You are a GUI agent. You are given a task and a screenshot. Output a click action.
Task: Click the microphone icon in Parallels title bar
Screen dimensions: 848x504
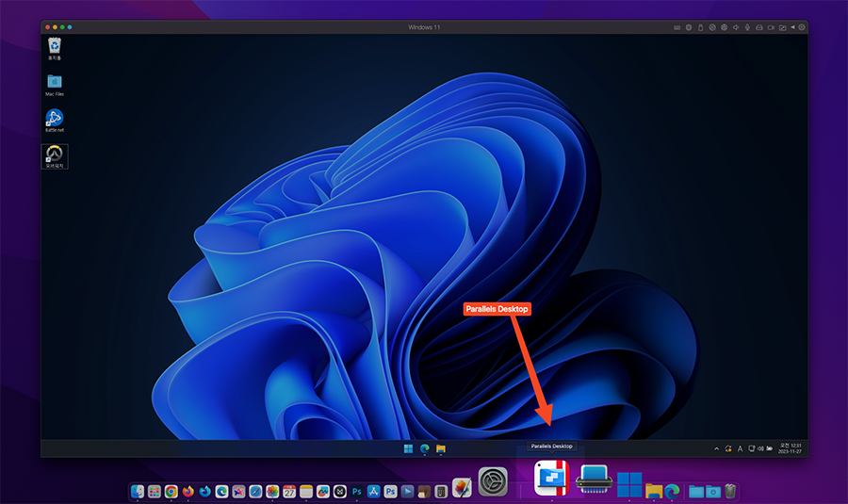pos(747,27)
